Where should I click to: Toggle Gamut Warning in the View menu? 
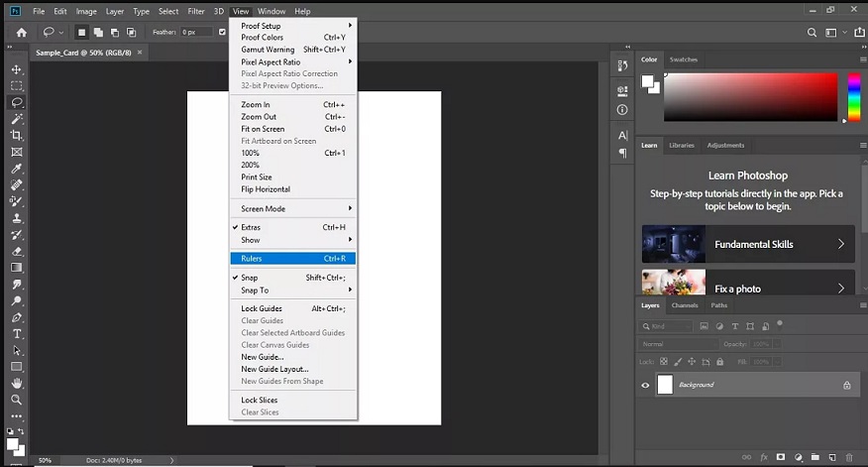(293, 50)
